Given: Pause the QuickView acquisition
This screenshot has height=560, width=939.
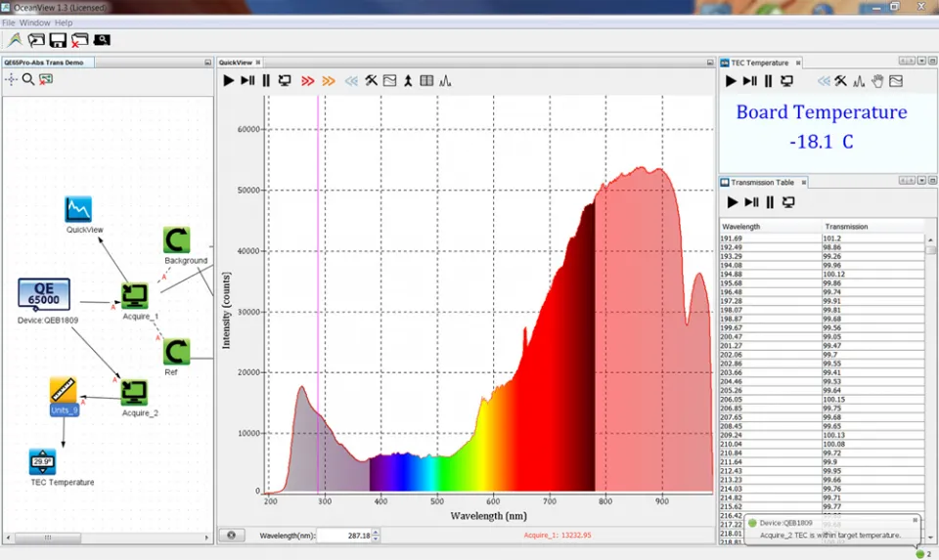Looking at the screenshot, I should 266,80.
